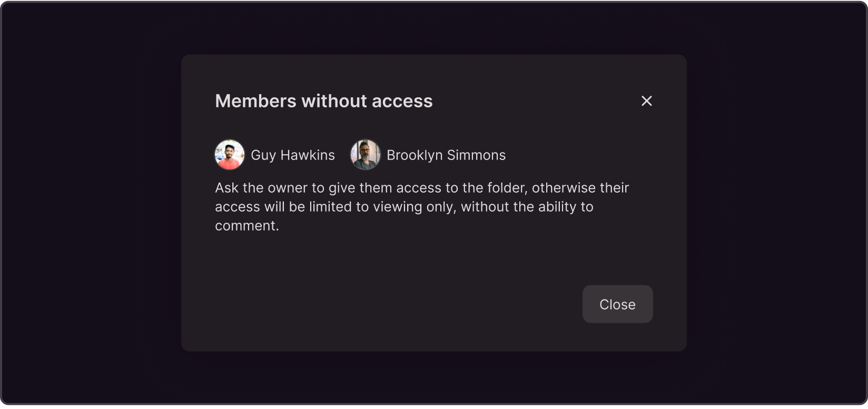
Task: Click the Guy Hawkins name label
Action: pyautogui.click(x=293, y=155)
